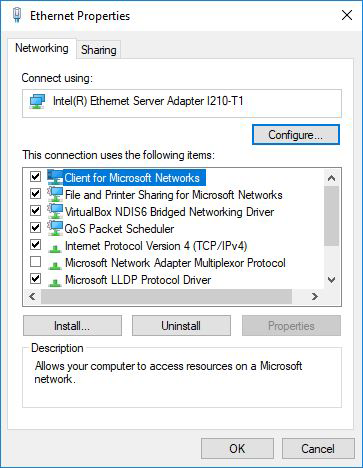Click the File and Printer Sharing item icon

pos(55,194)
